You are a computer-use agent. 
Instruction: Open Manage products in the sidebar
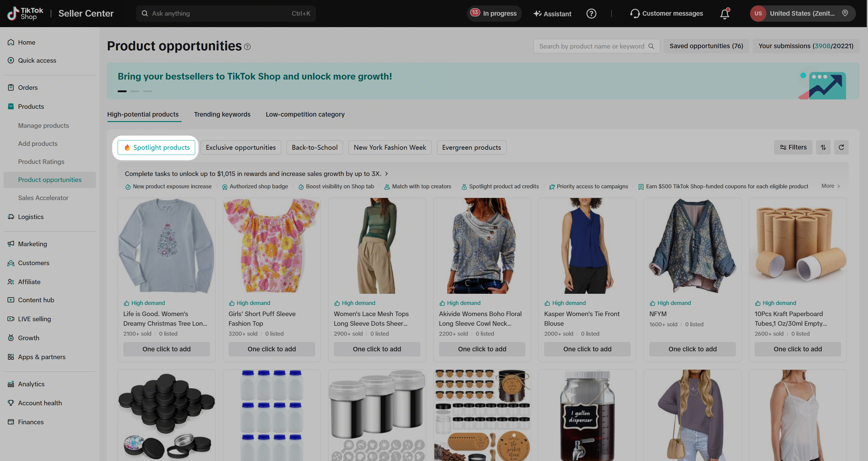[x=43, y=126]
